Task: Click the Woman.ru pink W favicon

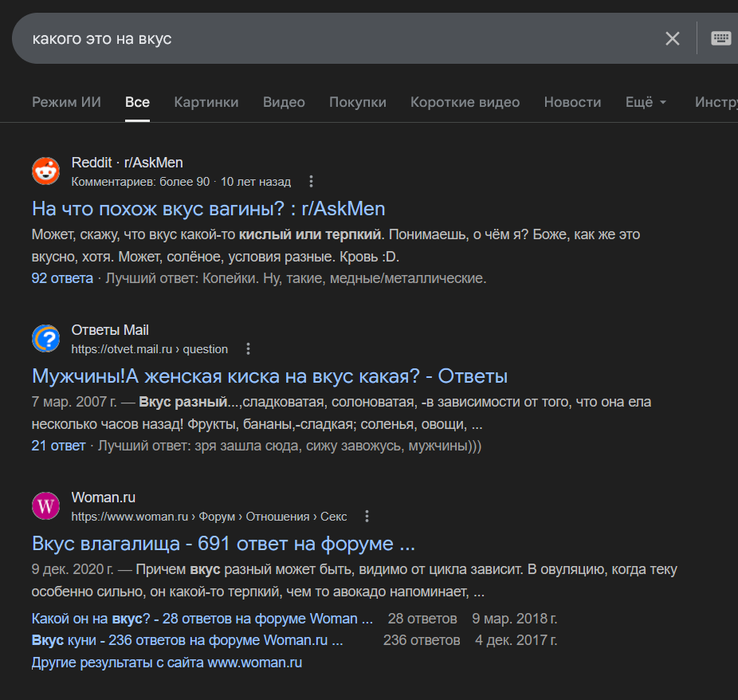Action: pos(45,506)
